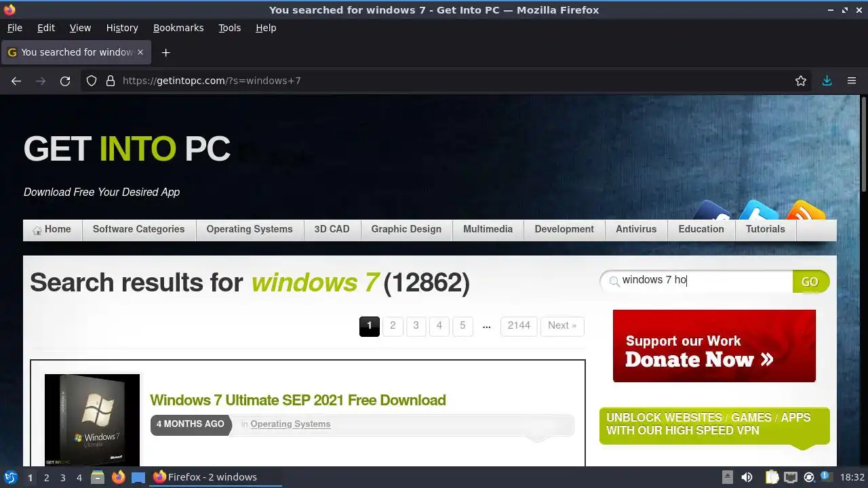Click the notification info tray icon
868x488 pixels.
[x=827, y=477]
